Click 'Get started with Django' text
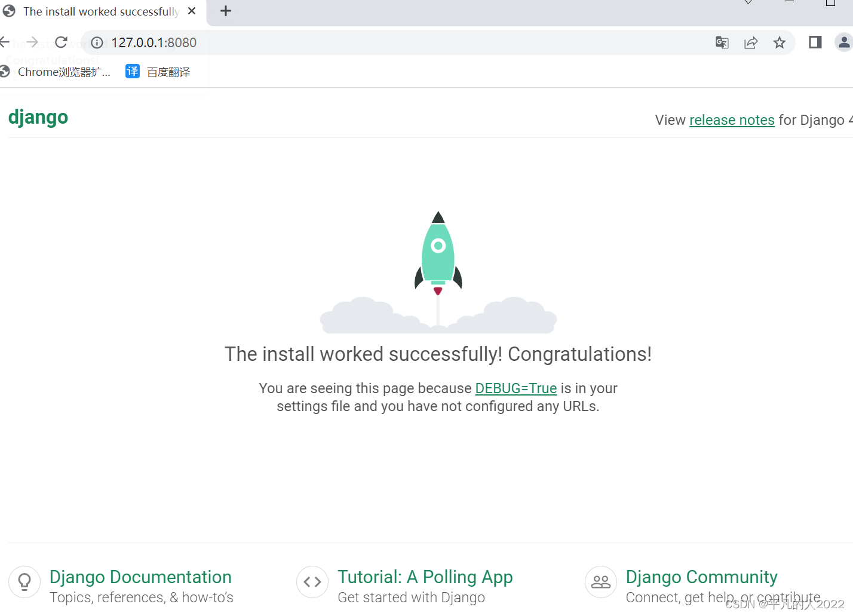The height and width of the screenshot is (616, 853). [x=412, y=597]
